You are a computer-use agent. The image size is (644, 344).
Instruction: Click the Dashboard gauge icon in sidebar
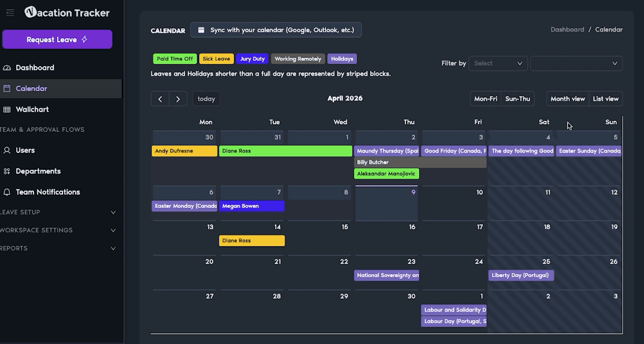pyautogui.click(x=7, y=68)
